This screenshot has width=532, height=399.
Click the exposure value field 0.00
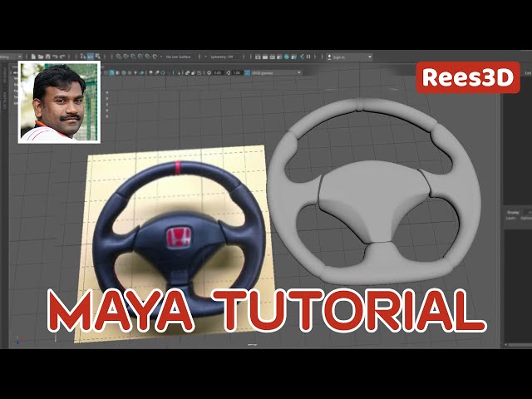217,73
